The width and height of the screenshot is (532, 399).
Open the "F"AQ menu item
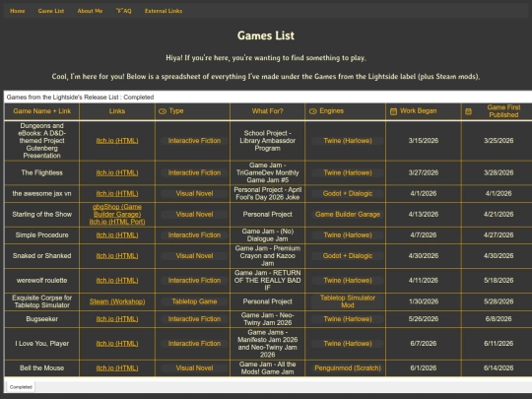123,11
